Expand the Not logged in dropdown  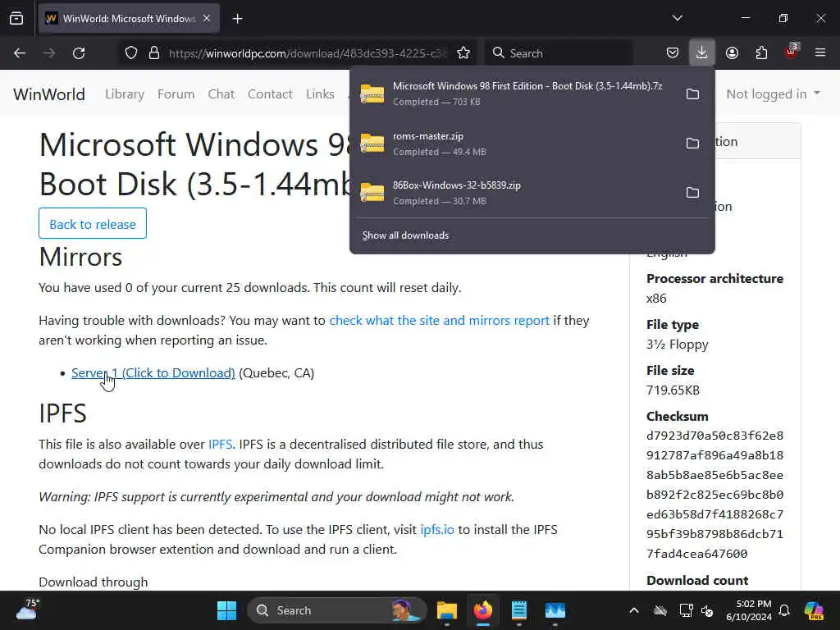point(773,94)
